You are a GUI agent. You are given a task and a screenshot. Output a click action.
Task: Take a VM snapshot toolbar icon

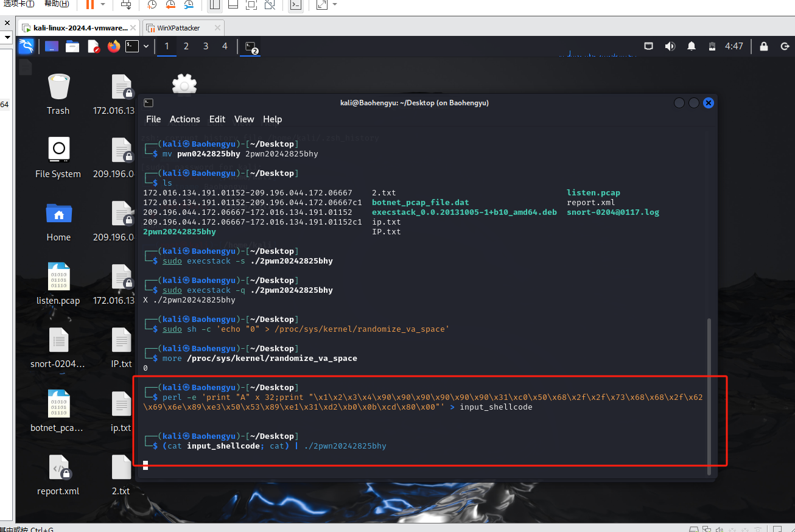[152, 5]
